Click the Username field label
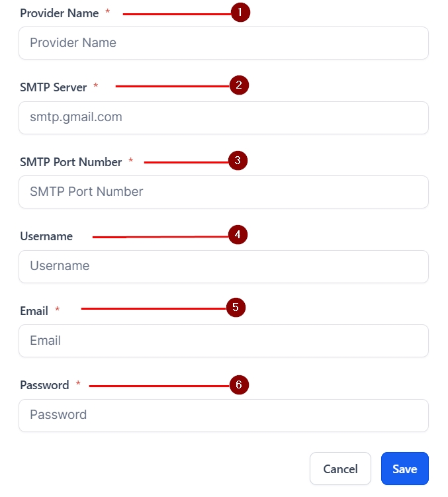This screenshot has height=497, width=448. 46,236
